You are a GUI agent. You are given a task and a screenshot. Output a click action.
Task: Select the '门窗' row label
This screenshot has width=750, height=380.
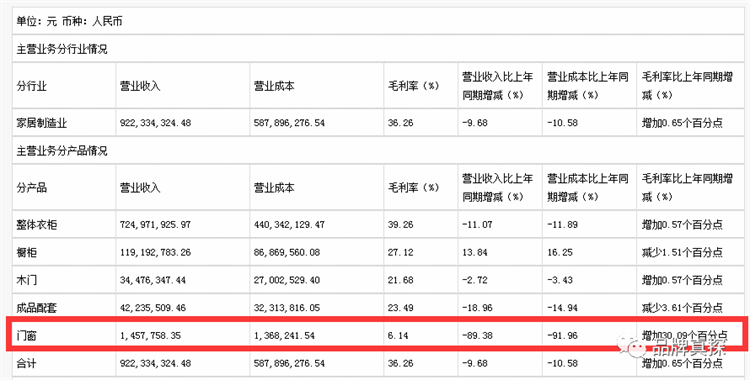(26, 336)
